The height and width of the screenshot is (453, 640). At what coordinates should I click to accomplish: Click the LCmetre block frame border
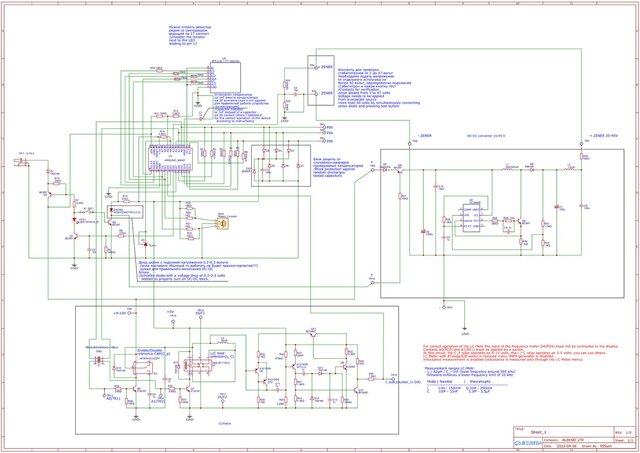(x=237, y=370)
